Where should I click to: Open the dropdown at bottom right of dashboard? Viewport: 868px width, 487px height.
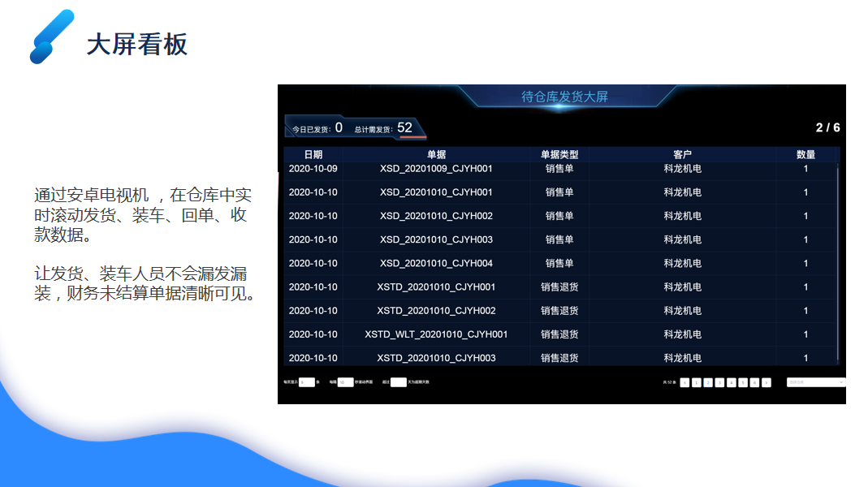815,382
